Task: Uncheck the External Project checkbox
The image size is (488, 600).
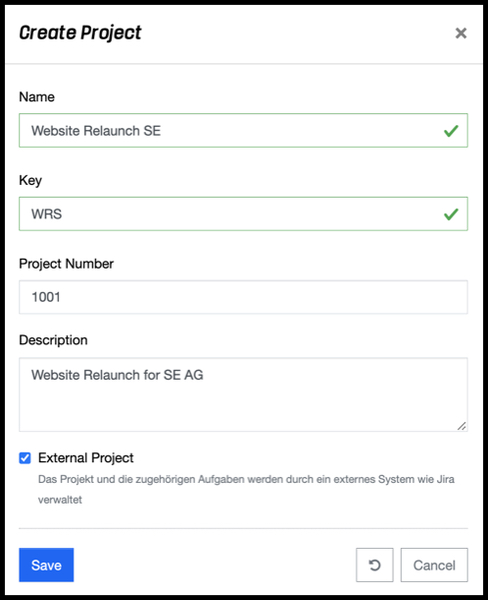Action: coord(25,458)
